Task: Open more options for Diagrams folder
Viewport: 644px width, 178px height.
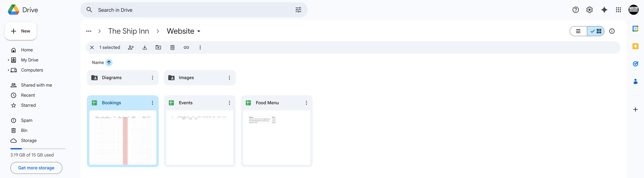Action: (153, 78)
